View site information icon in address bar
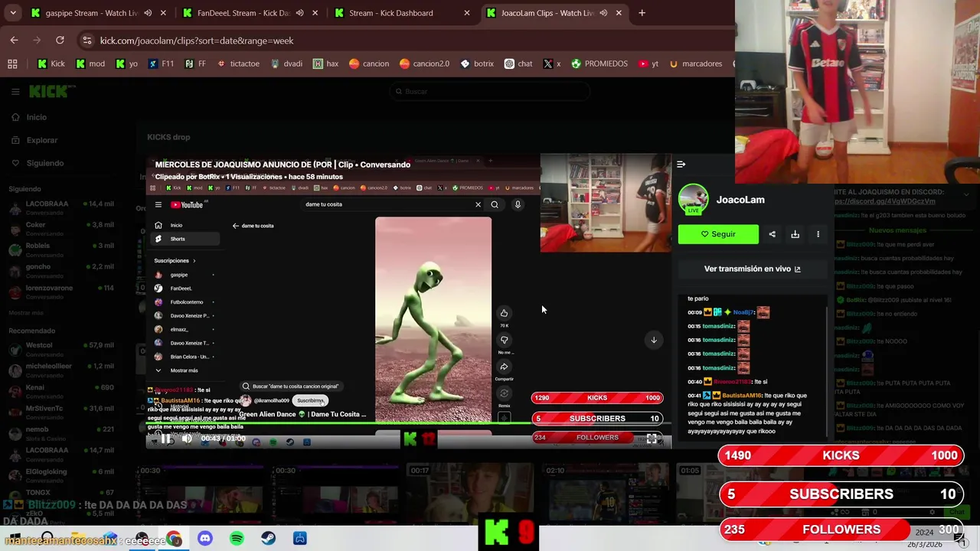 87,41
